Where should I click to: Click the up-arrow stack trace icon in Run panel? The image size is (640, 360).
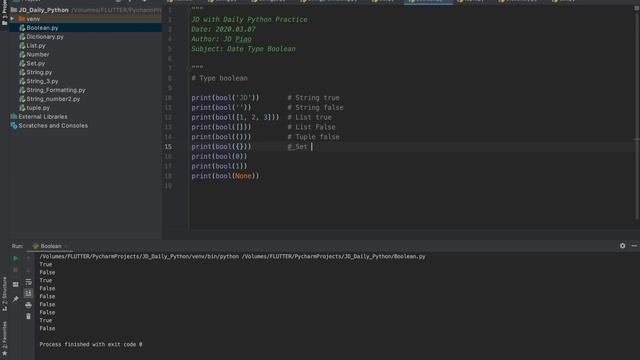point(28,258)
